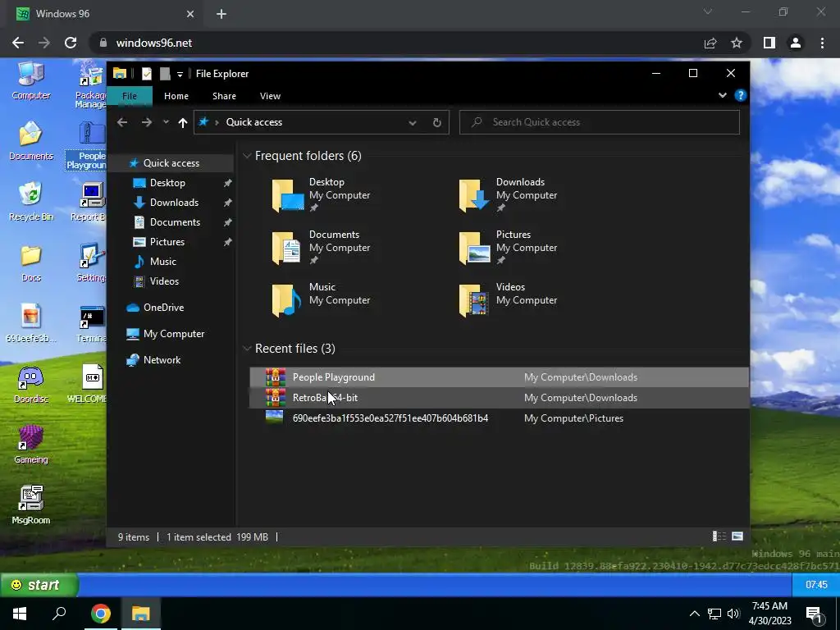
Task: Select the Windows 96 browser tab
Action: (x=104, y=14)
